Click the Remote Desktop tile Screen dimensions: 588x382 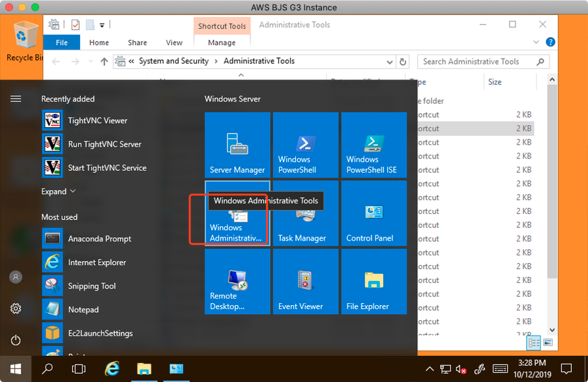click(237, 282)
